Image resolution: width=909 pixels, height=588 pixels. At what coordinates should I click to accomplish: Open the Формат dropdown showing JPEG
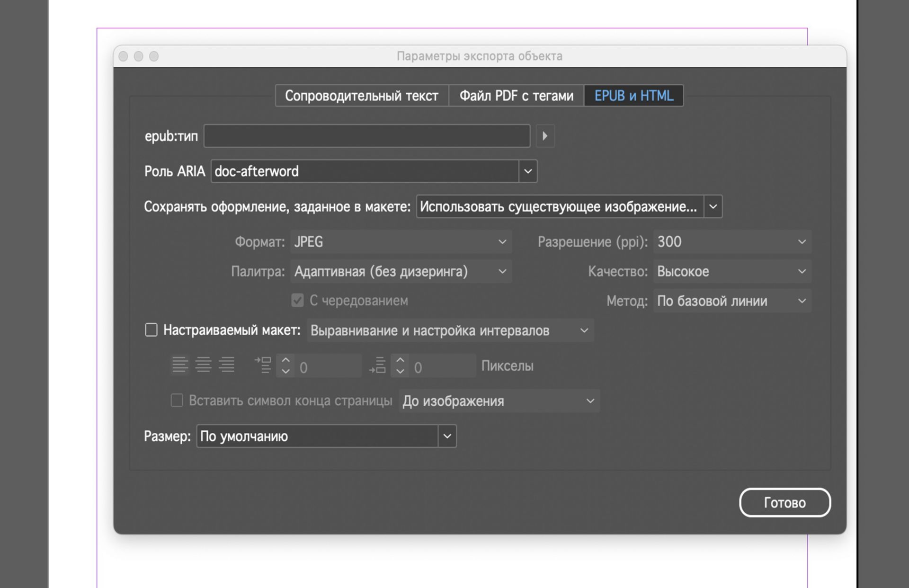click(x=502, y=242)
